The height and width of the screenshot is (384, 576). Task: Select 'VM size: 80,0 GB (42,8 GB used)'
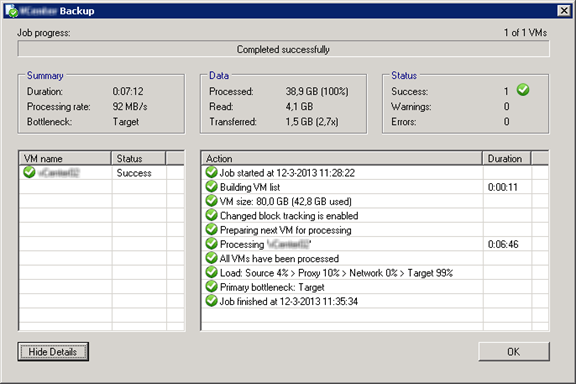click(x=286, y=202)
